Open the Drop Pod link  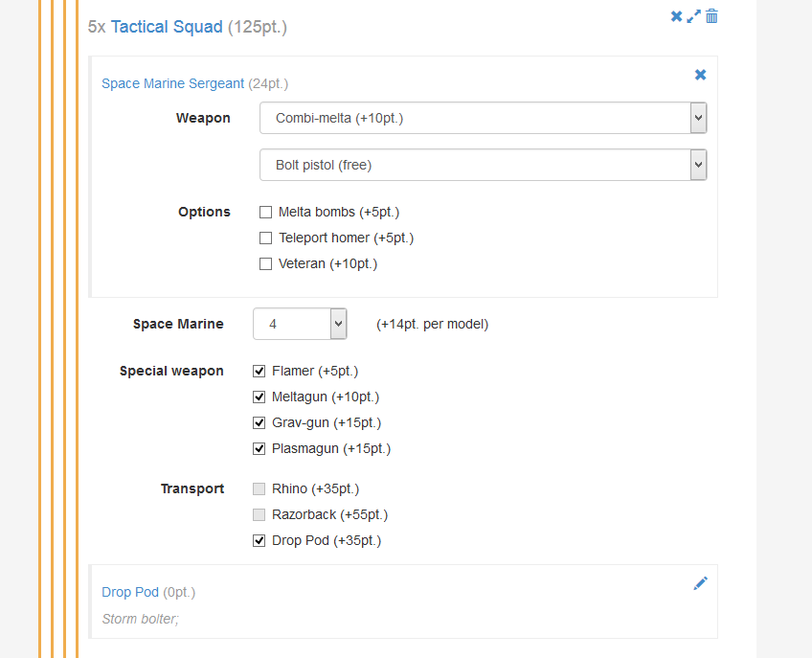point(130,592)
